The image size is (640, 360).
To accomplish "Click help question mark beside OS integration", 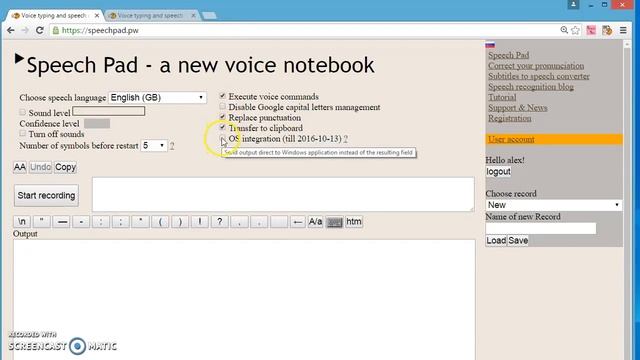I will (346, 139).
